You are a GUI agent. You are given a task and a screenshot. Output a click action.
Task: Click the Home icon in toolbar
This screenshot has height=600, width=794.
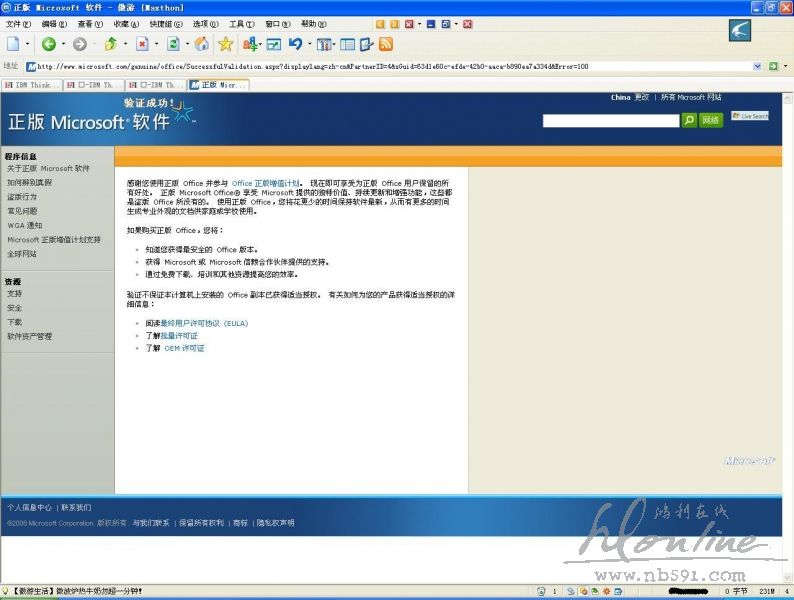(x=202, y=44)
